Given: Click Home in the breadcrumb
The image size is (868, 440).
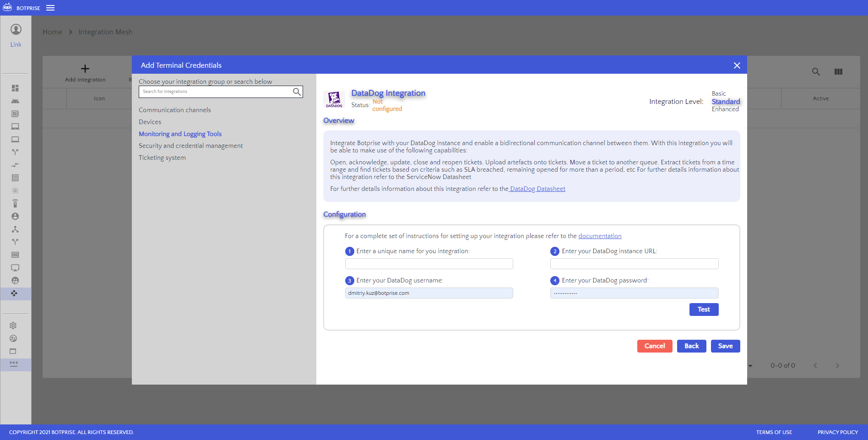Looking at the screenshot, I should tap(52, 32).
